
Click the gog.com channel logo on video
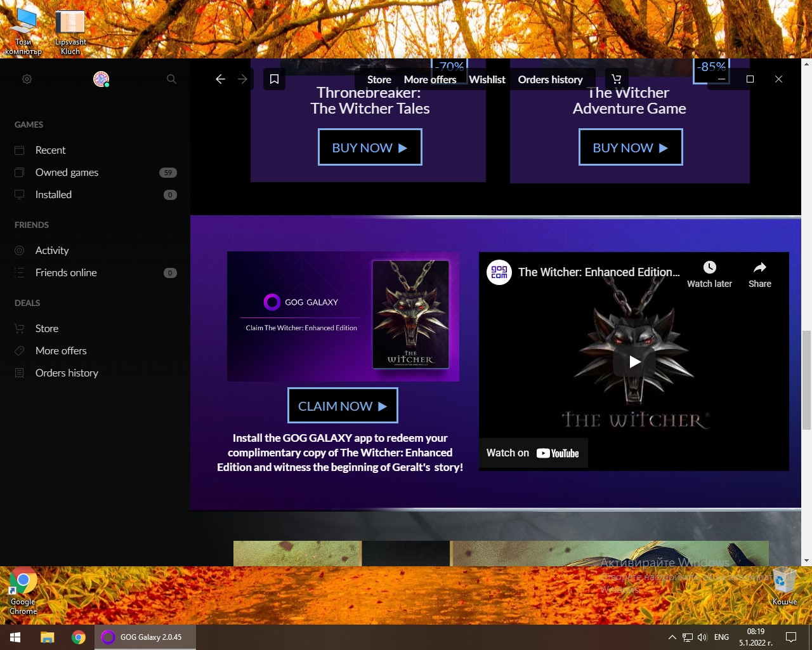click(x=499, y=272)
